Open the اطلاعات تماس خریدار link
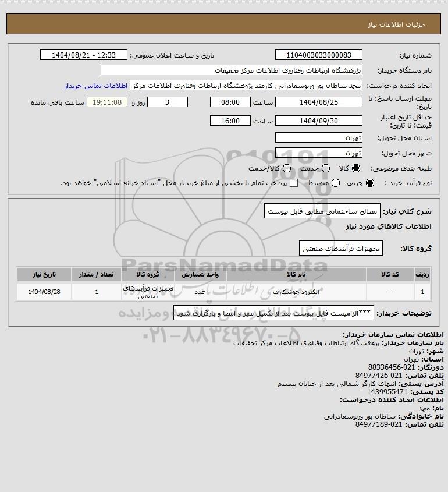448x492 pixels. point(96,86)
